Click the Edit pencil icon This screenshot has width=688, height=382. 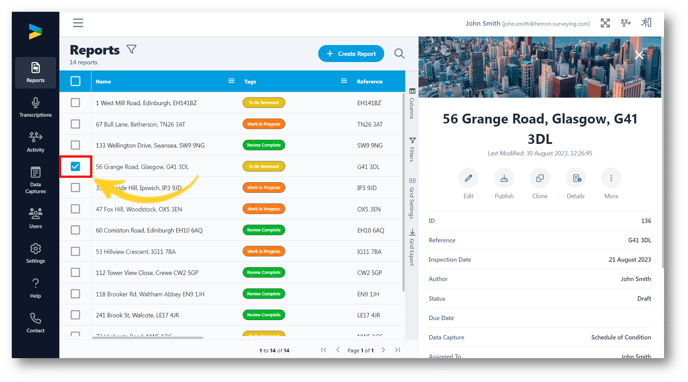(x=468, y=178)
